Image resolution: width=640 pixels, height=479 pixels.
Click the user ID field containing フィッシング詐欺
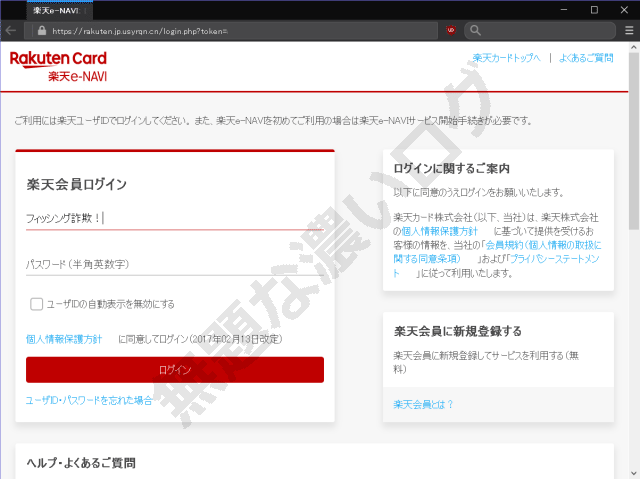coord(175,219)
